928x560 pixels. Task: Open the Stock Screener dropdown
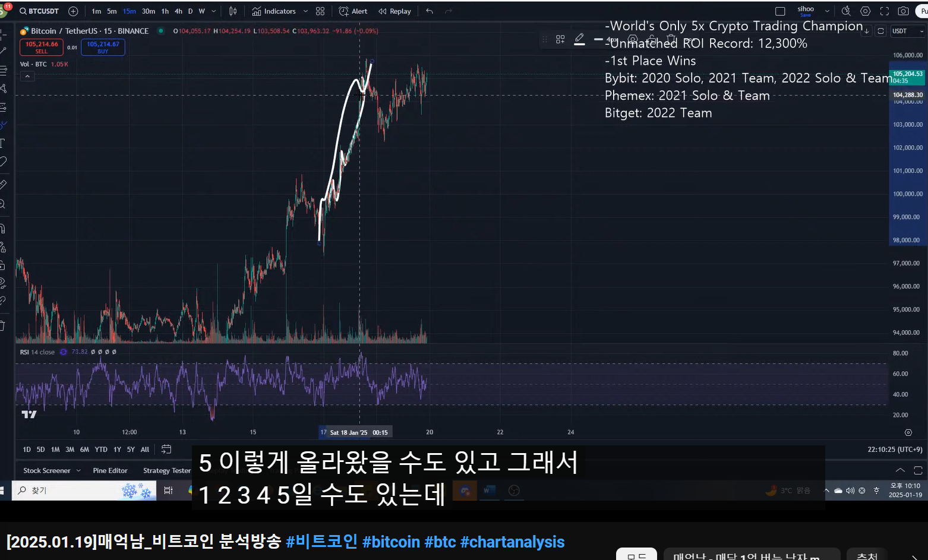(52, 470)
